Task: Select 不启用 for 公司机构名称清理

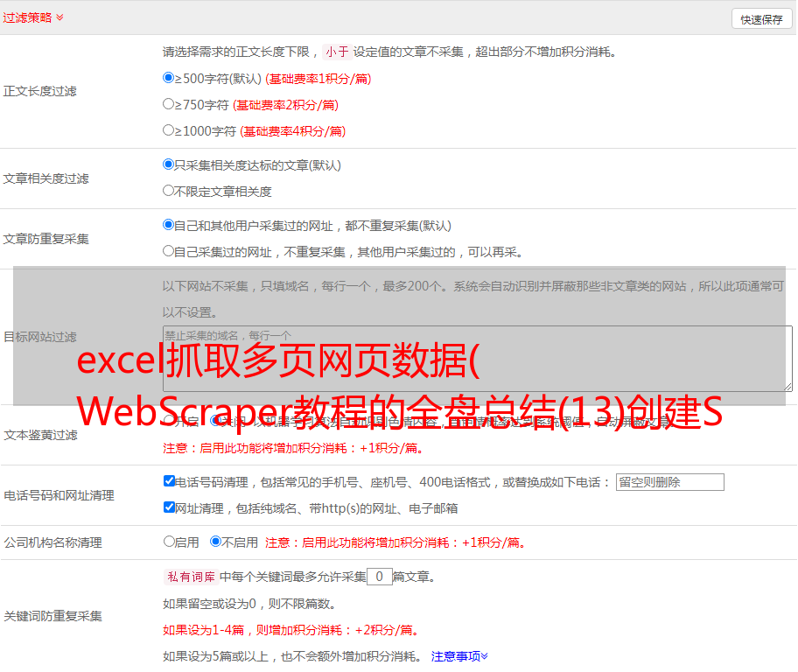Action: (215, 542)
